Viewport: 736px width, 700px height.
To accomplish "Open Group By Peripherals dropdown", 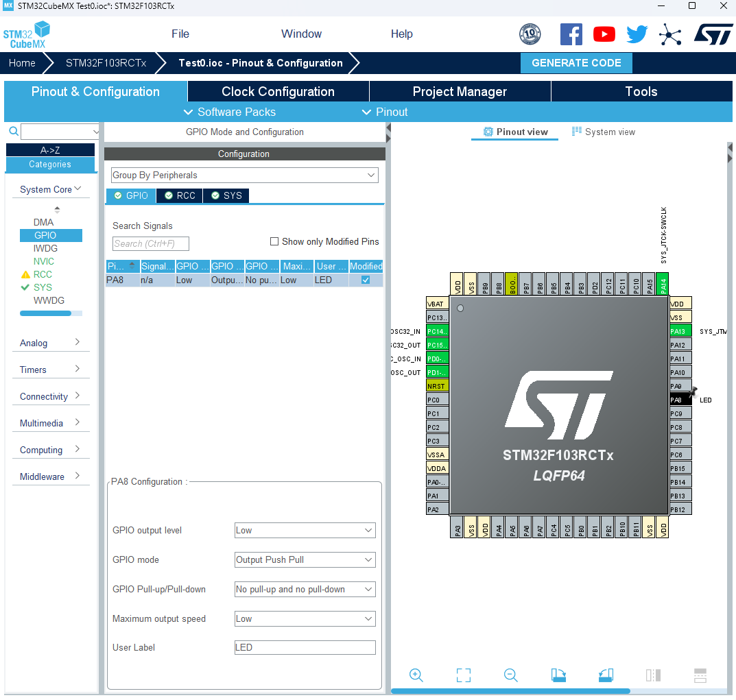I will click(x=245, y=175).
